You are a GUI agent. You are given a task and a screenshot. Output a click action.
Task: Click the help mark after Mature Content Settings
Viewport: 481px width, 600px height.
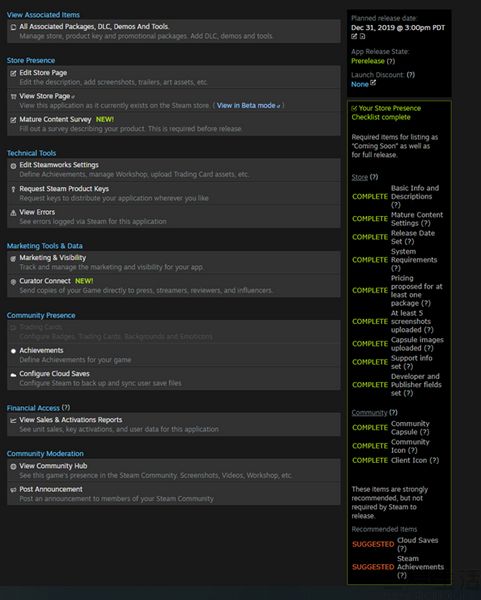click(x=426, y=223)
